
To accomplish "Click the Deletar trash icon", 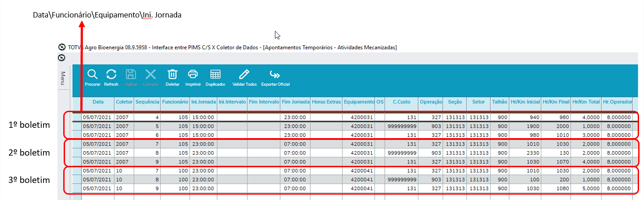I will [173, 74].
